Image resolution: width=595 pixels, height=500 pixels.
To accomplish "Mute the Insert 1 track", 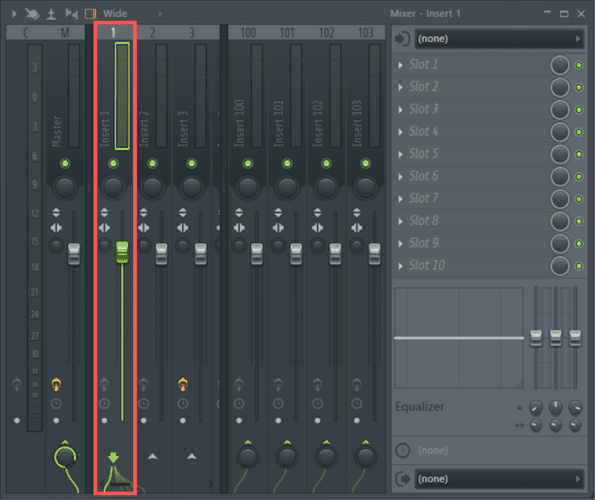I will [x=113, y=164].
